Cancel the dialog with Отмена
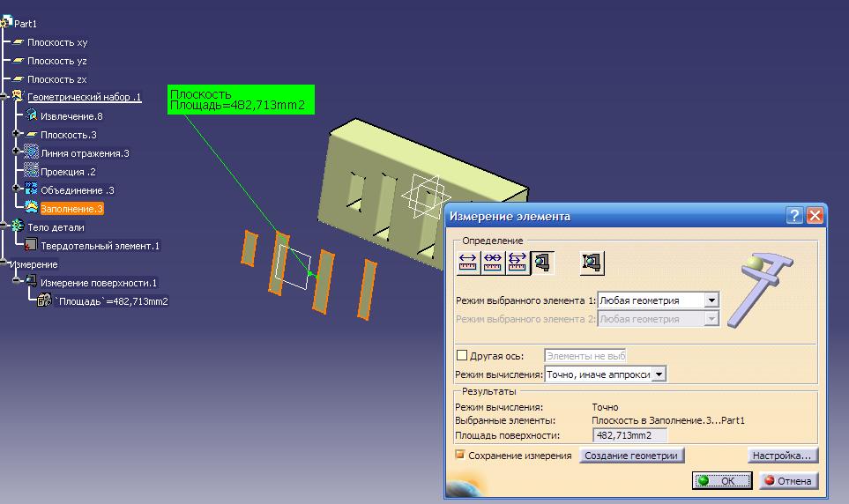 click(788, 480)
